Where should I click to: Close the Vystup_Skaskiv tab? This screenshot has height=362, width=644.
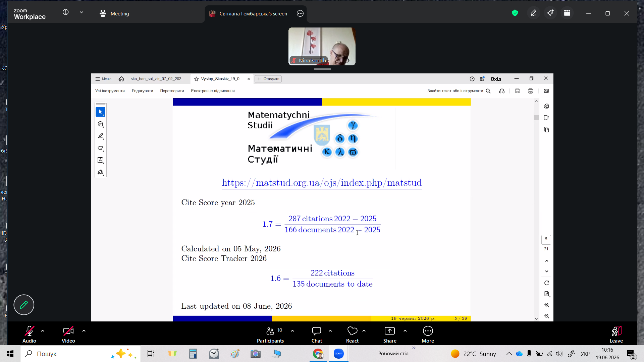(249, 79)
